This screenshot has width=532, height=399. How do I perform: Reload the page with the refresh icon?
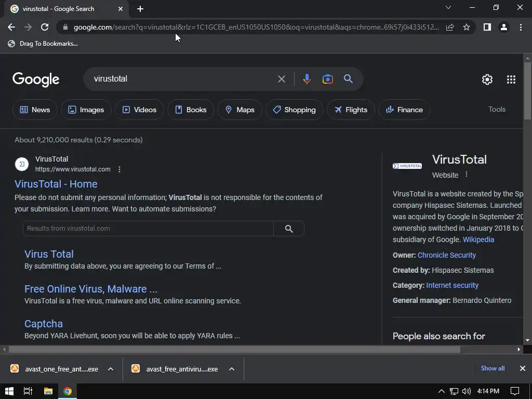(45, 27)
